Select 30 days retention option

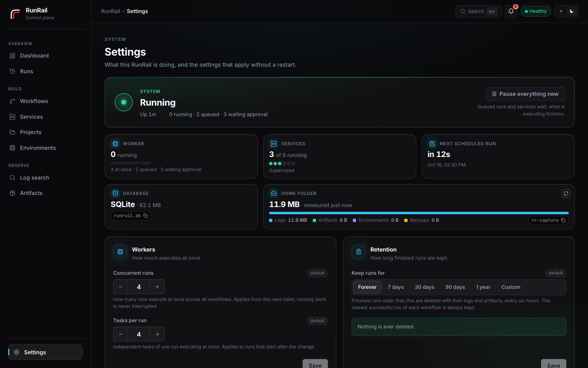[424, 287]
